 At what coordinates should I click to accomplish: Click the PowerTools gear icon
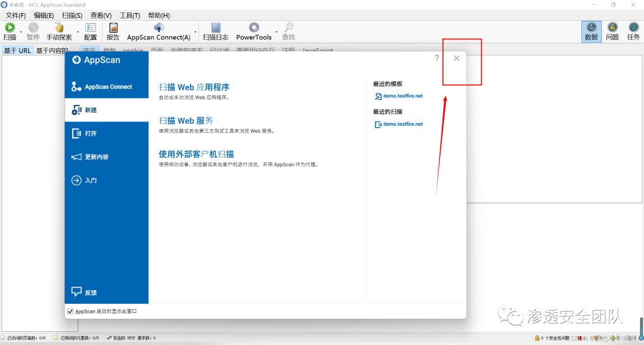[254, 27]
